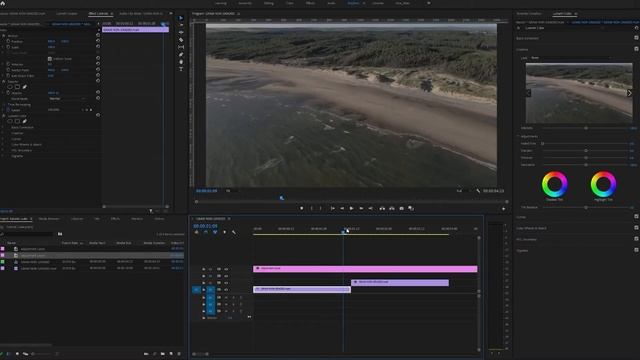Toggle the Vignette section checkbox
The width and height of the screenshot is (640, 360).
636,250
